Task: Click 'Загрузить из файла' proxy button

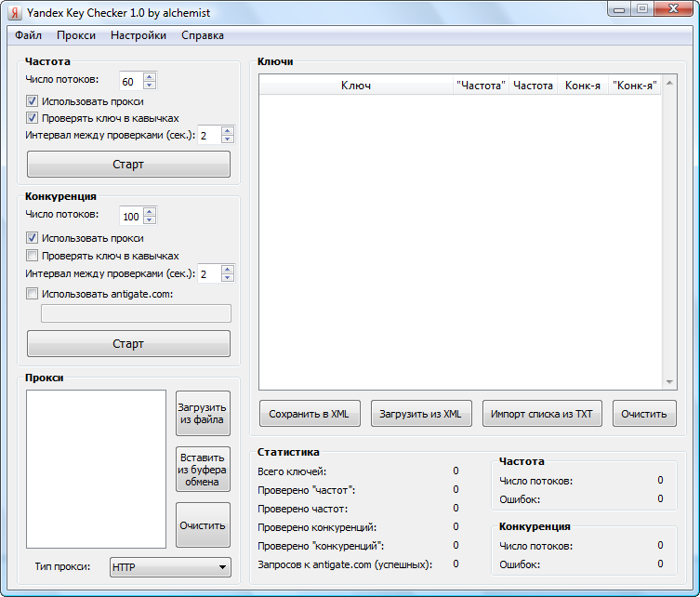Action: coord(202,413)
